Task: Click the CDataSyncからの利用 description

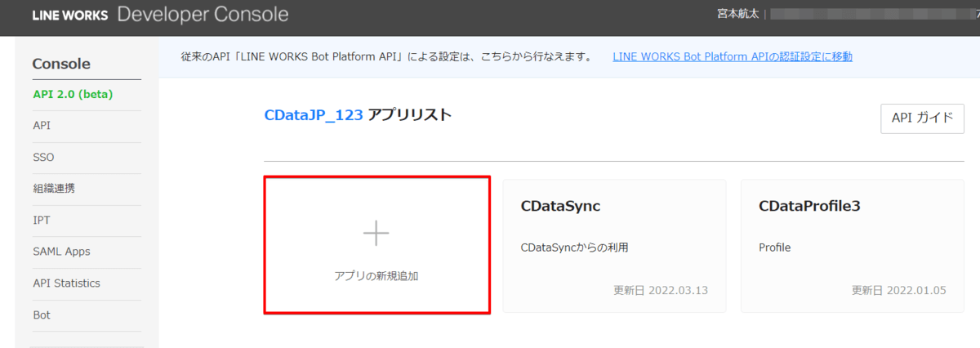Action: click(574, 247)
